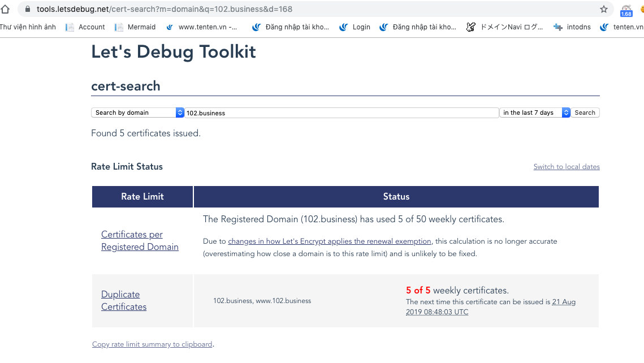This screenshot has width=644, height=363.
Task: Click the 102.business, www.102.business cell
Action: click(262, 301)
